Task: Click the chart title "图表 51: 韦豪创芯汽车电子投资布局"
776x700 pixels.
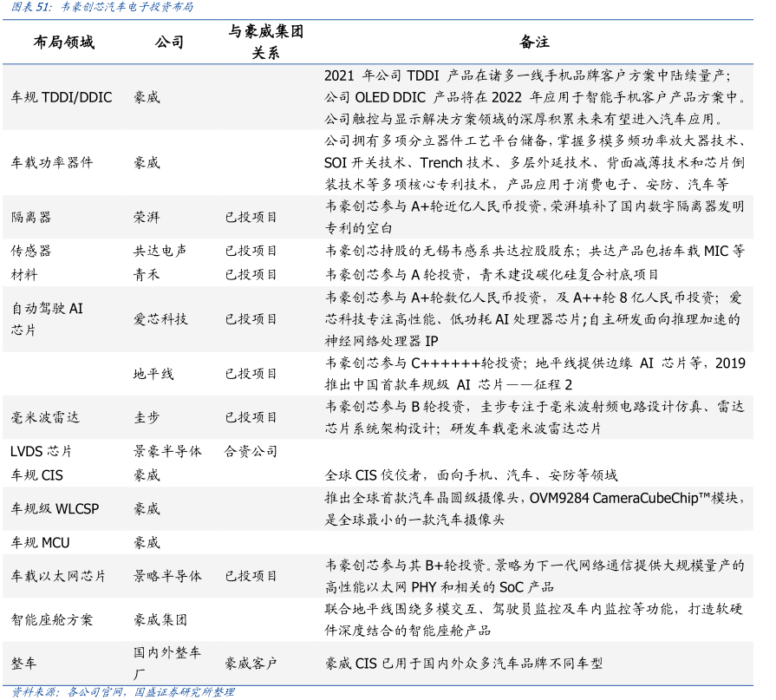Action: (x=102, y=7)
